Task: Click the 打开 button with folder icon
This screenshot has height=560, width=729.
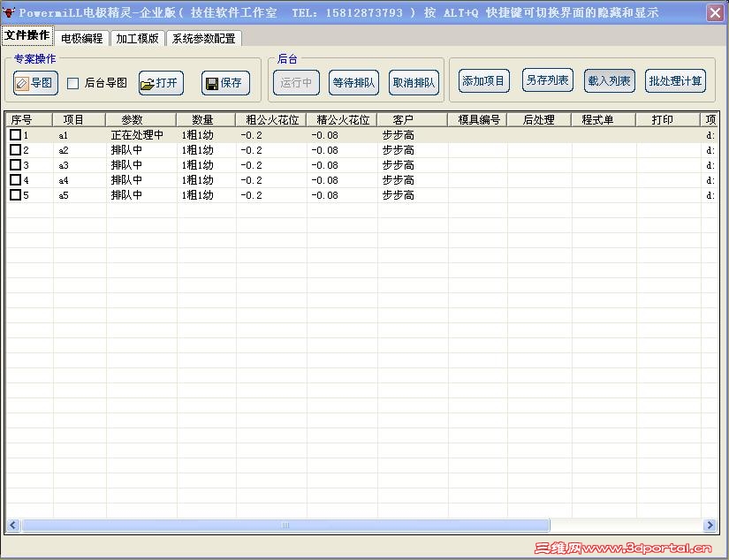Action: click(161, 83)
